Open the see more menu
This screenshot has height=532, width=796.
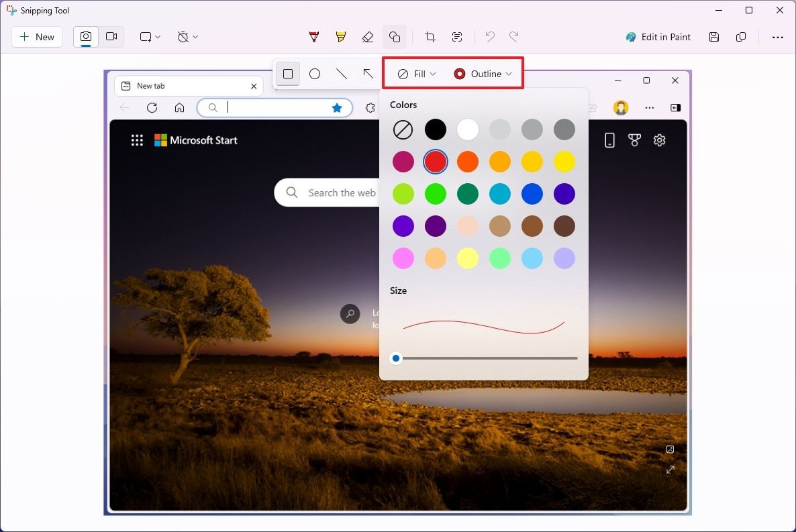click(x=778, y=37)
